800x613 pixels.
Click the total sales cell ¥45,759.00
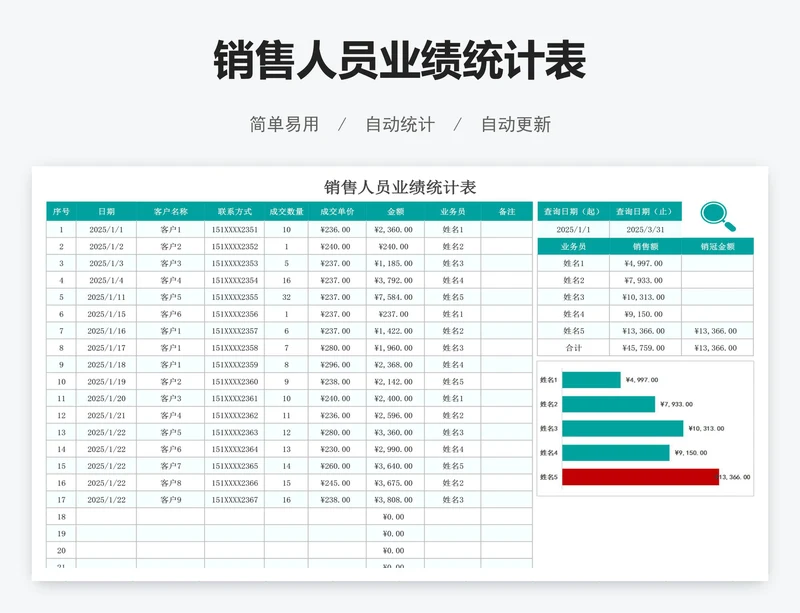pyautogui.click(x=645, y=348)
